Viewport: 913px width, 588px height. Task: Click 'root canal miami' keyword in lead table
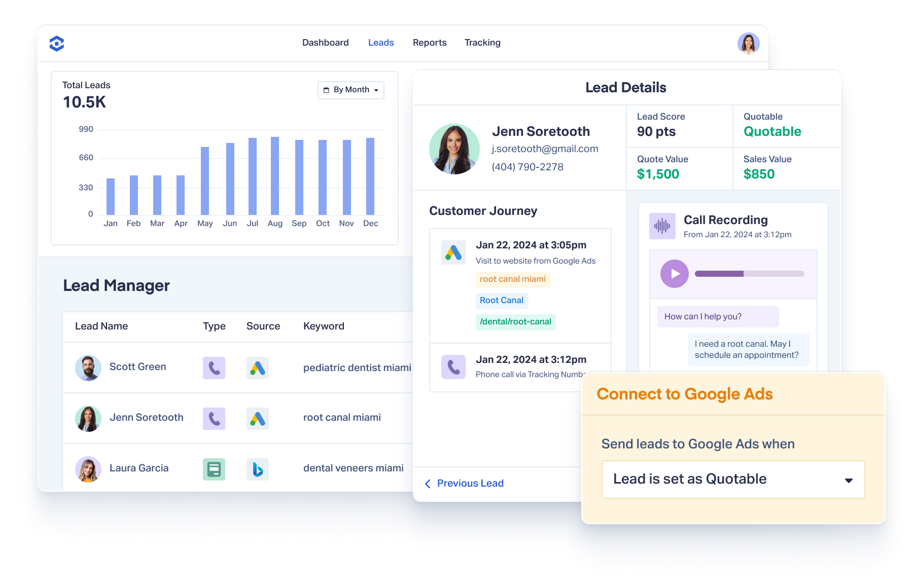pyautogui.click(x=342, y=417)
